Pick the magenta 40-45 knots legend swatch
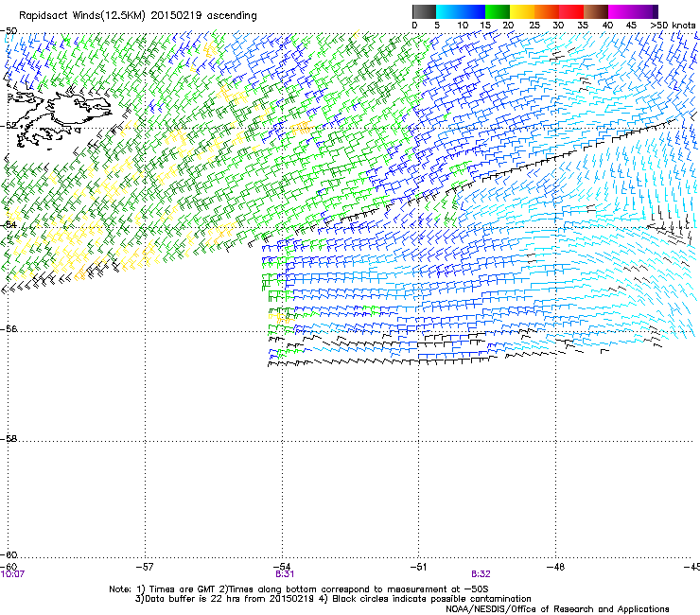Screen dimensions: 700x615 point(621,11)
